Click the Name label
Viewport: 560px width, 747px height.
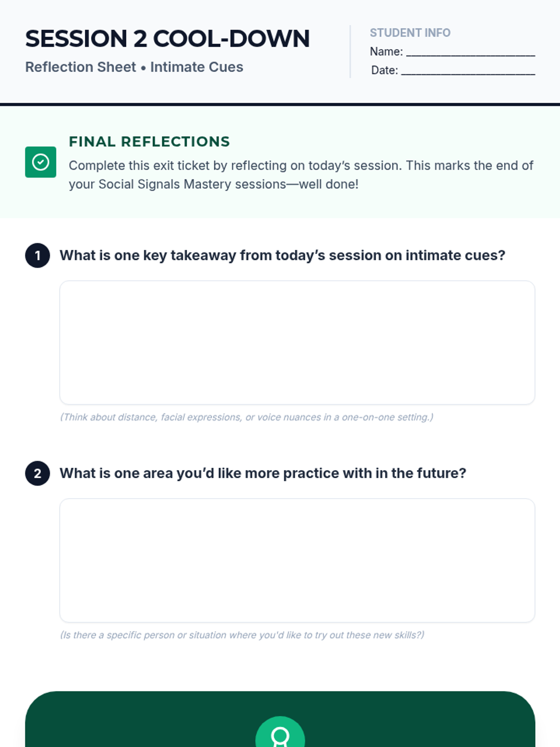point(386,52)
